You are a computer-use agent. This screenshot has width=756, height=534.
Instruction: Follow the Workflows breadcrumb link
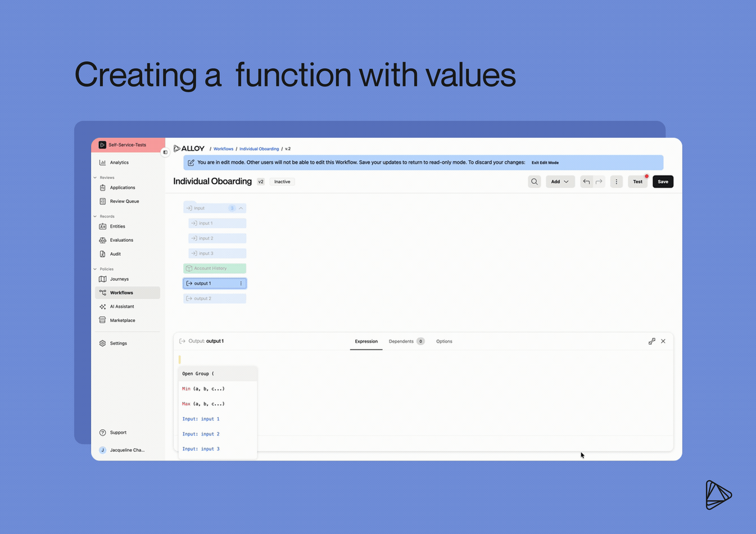pyautogui.click(x=223, y=149)
